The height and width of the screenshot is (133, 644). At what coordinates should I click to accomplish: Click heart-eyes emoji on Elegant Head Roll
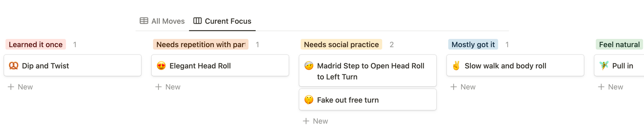161,66
